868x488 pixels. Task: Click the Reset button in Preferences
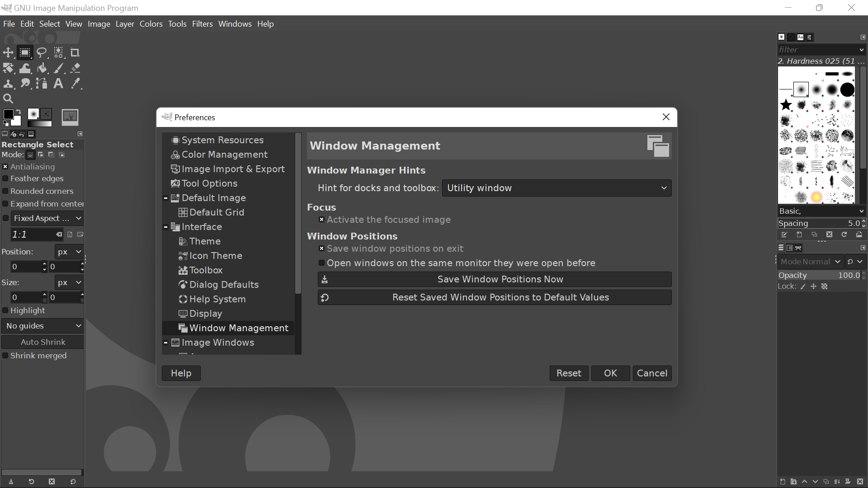point(569,373)
